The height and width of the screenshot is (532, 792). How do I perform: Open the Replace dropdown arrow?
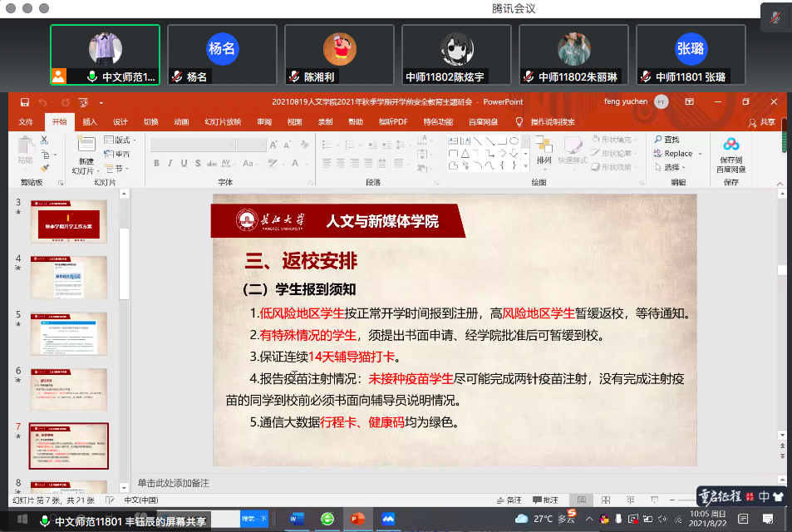click(700, 154)
